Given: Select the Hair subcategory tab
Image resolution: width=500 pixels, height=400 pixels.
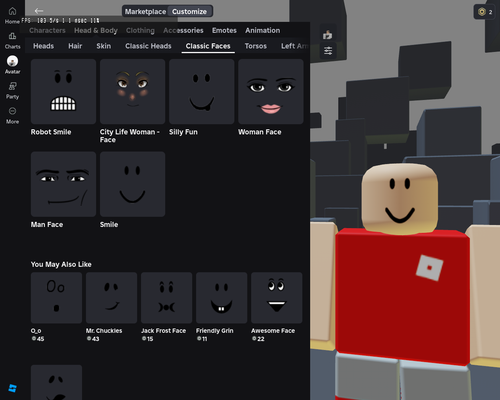Looking at the screenshot, I should [x=75, y=46].
